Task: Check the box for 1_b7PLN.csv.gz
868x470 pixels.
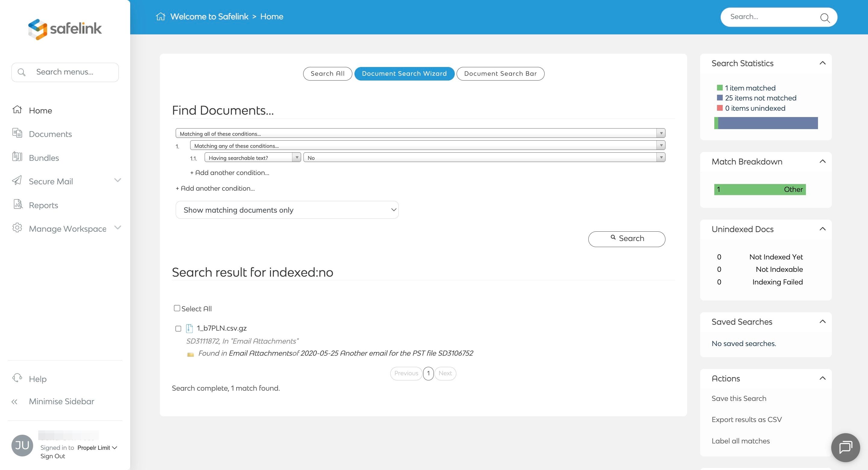Action: coord(178,329)
